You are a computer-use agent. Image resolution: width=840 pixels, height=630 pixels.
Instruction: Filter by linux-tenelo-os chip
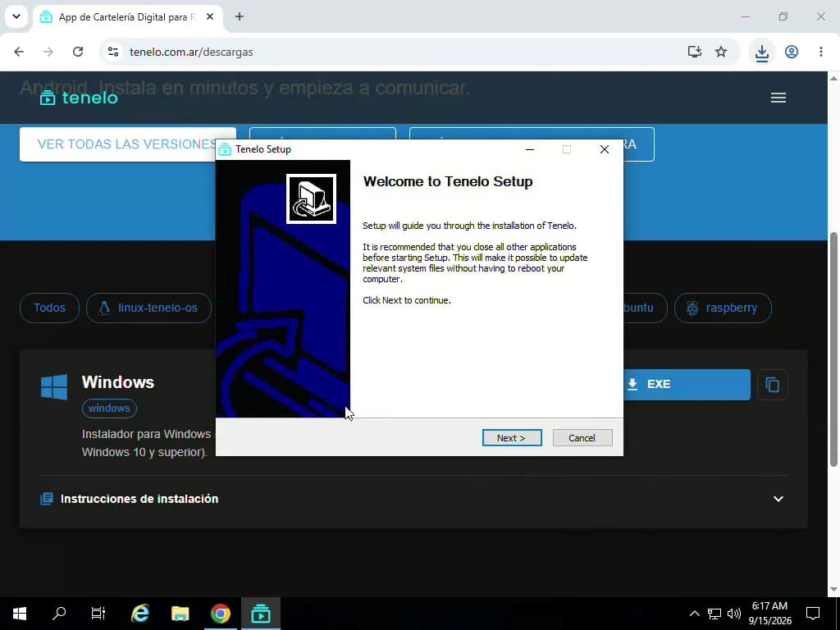pyautogui.click(x=148, y=308)
